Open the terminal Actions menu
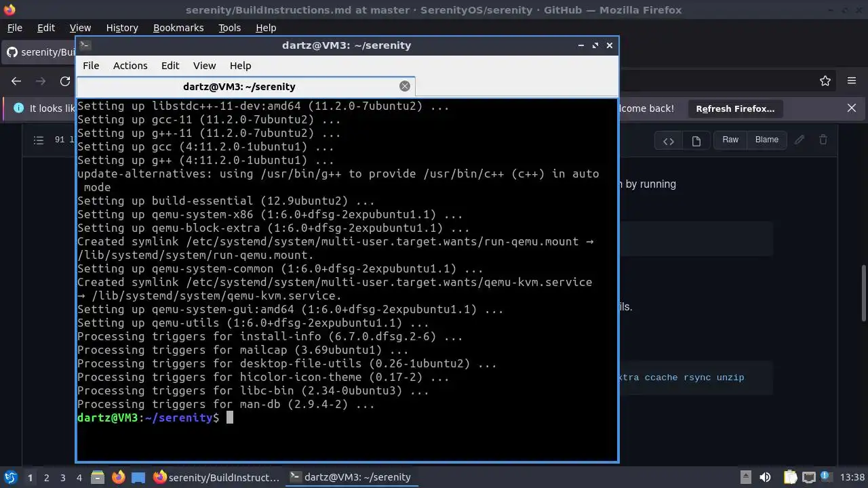The image size is (868, 488). (130, 66)
